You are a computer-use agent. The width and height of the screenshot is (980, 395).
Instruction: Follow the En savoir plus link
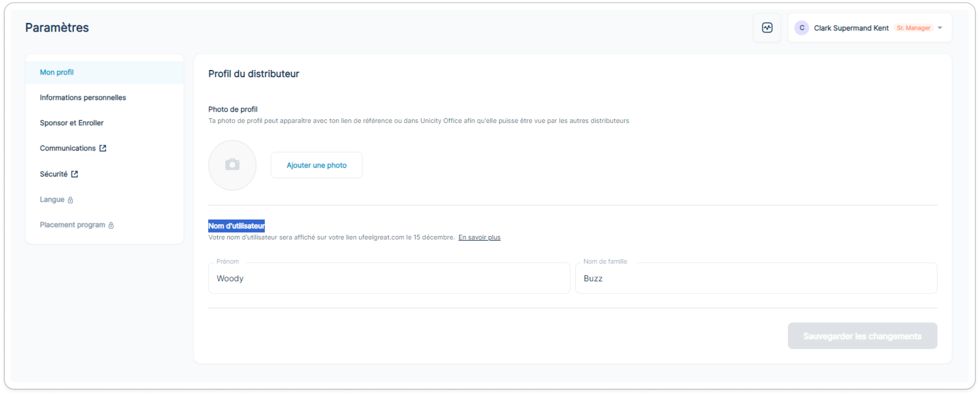coord(479,237)
